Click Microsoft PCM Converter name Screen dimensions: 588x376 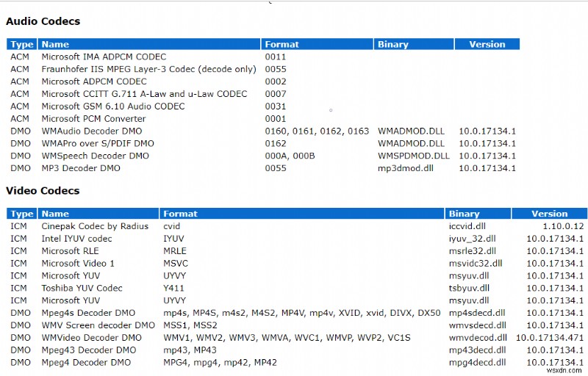[93, 119]
